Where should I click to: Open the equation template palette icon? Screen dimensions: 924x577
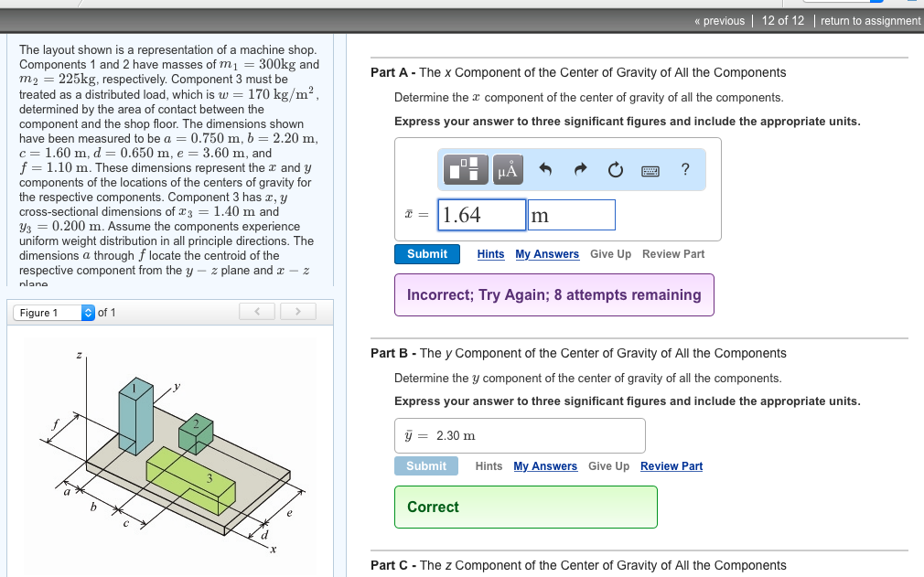(465, 169)
